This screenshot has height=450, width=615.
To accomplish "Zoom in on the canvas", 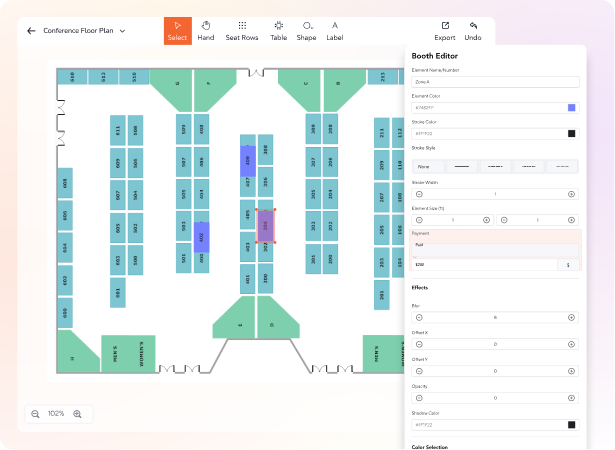I will click(x=77, y=414).
